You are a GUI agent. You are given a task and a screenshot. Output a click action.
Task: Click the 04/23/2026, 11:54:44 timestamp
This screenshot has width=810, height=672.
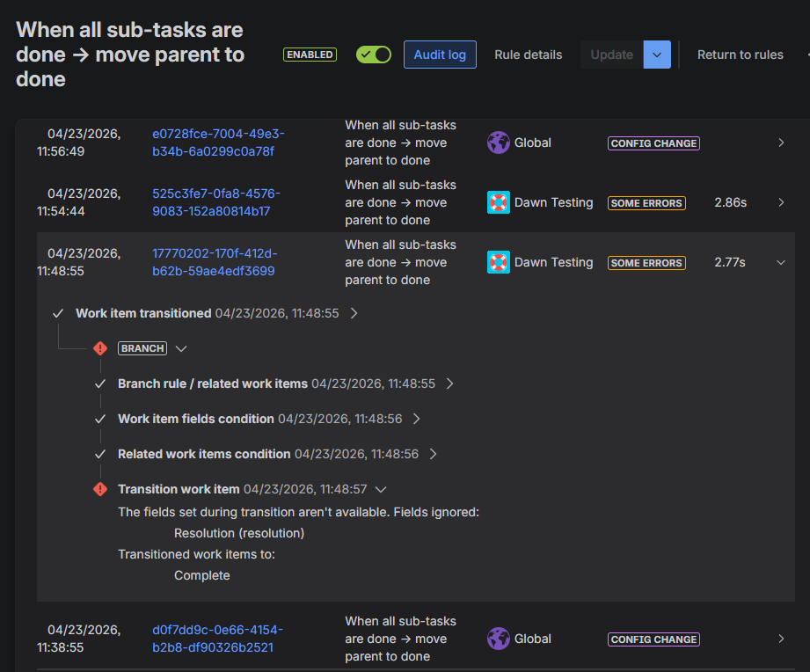(78, 202)
